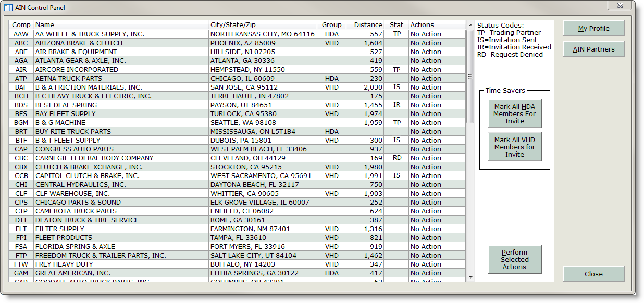Select DEATON TRUCK & TIRE SERVICE
The width and height of the screenshot is (644, 303).
(x=238, y=220)
